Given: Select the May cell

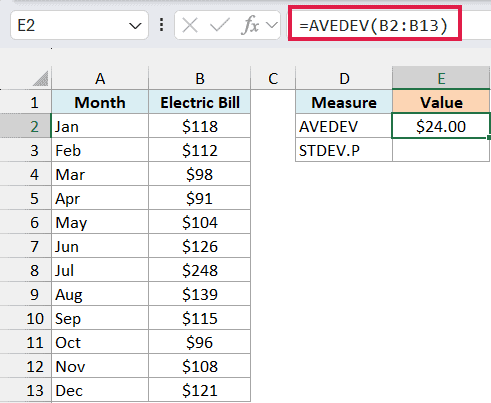Looking at the screenshot, I should tap(100, 222).
